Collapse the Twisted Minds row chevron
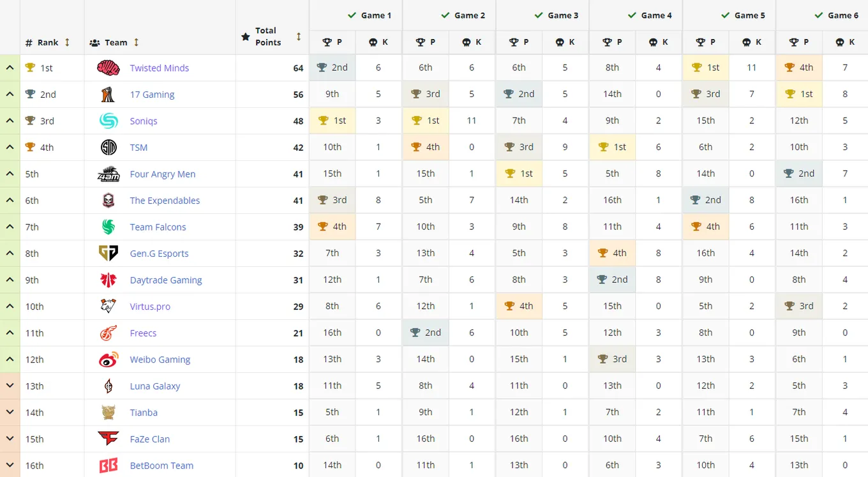Viewport: 868px width, 477px height. click(x=10, y=68)
